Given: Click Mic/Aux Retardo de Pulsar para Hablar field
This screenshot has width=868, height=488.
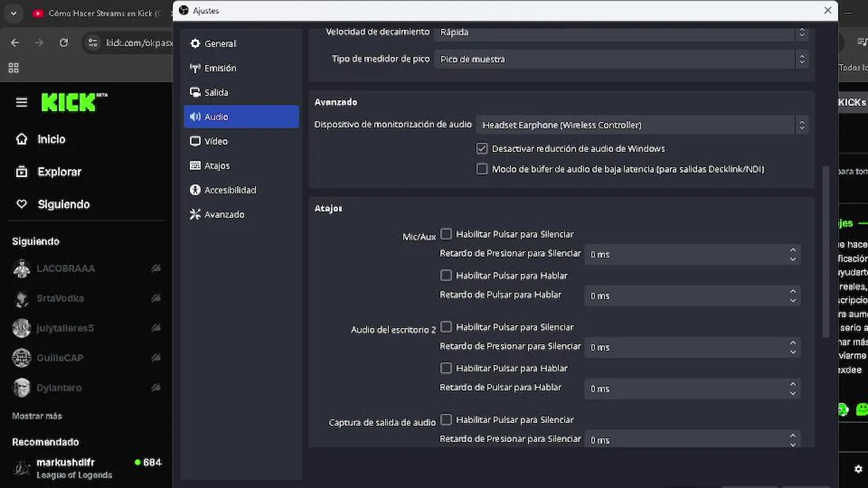Looking at the screenshot, I should coord(685,296).
